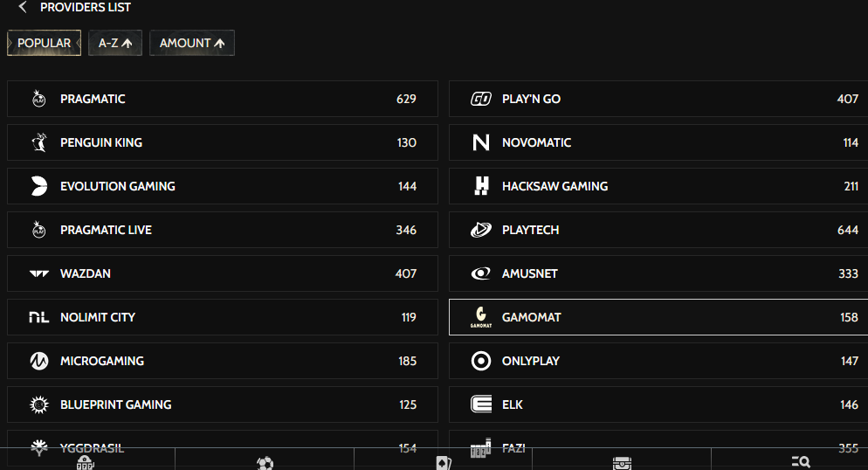Open the search icon in bottom bar
Image resolution: width=868 pixels, height=470 pixels.
coord(801,461)
